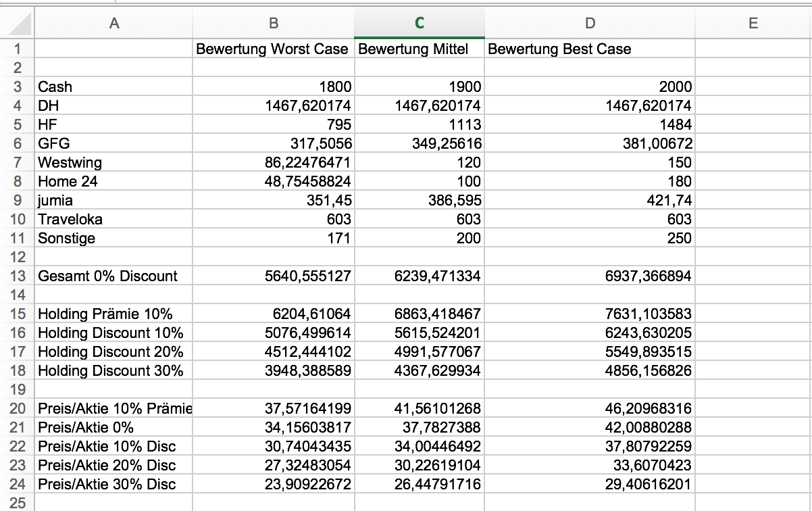Select jumia value 386,595
812x511 pixels.
pos(420,200)
